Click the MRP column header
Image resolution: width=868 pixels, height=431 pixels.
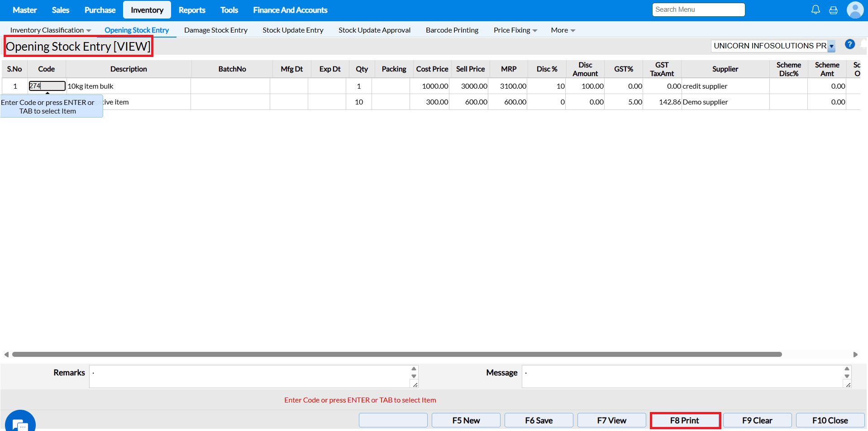tap(509, 69)
